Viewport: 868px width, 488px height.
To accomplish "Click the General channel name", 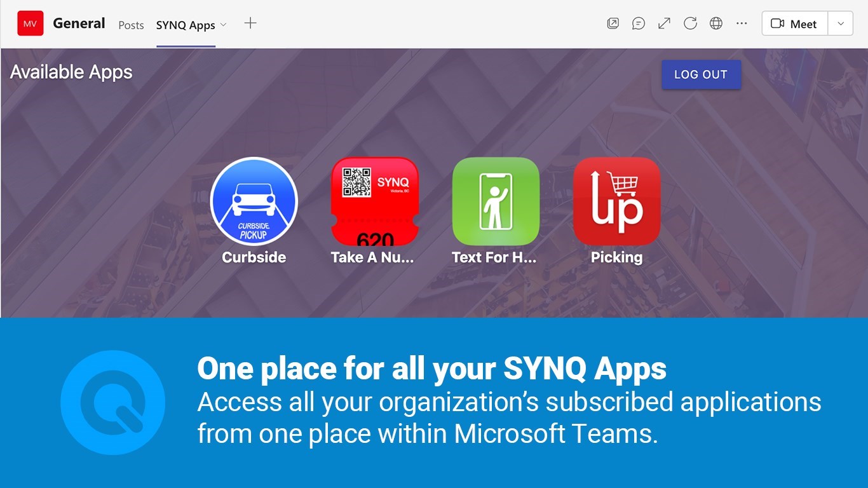I will (x=79, y=24).
